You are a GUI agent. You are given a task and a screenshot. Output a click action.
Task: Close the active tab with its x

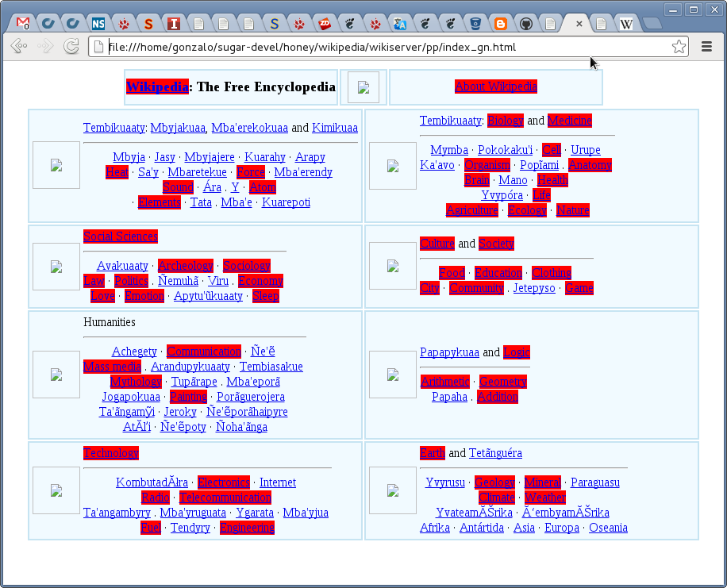(579, 24)
